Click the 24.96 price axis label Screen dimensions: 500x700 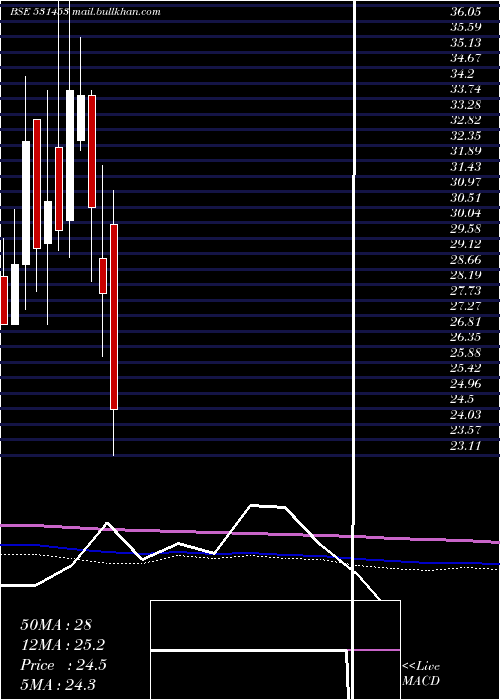[x=466, y=384]
